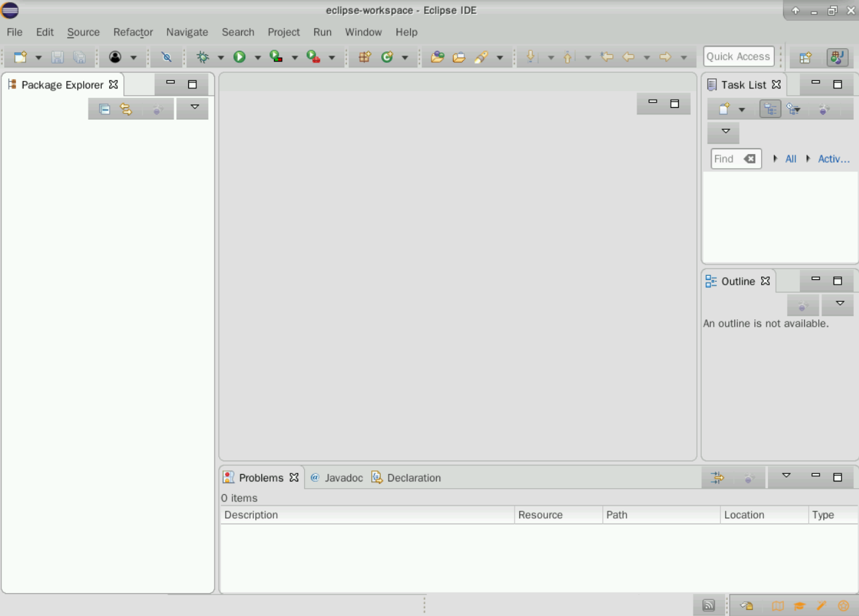Toggle Skip All Breakpoints
This screenshot has height=616, width=859.
pyautogui.click(x=166, y=58)
